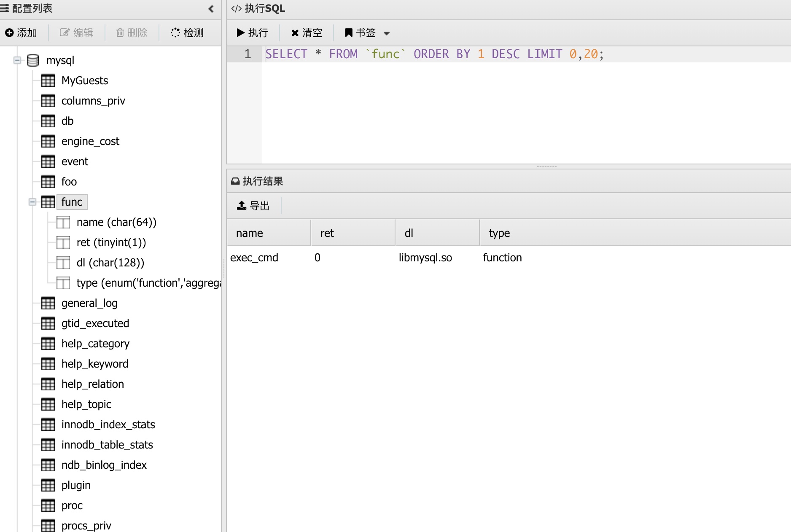Click the help_topic table icon
Image resolution: width=791 pixels, height=532 pixels.
pos(48,404)
